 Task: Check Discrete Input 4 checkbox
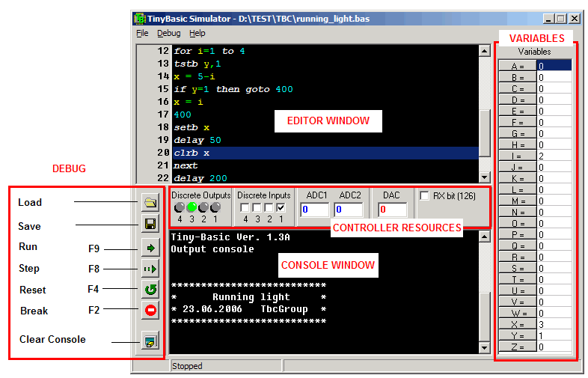click(245, 207)
